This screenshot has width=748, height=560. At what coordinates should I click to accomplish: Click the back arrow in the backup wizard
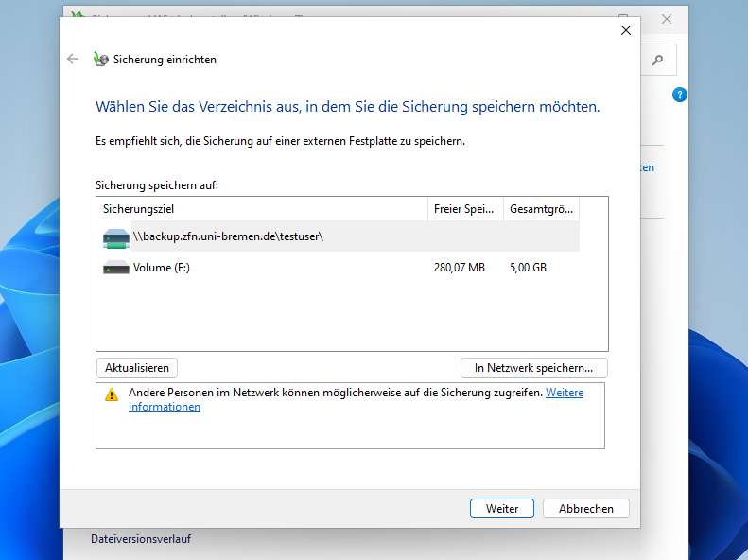[74, 59]
